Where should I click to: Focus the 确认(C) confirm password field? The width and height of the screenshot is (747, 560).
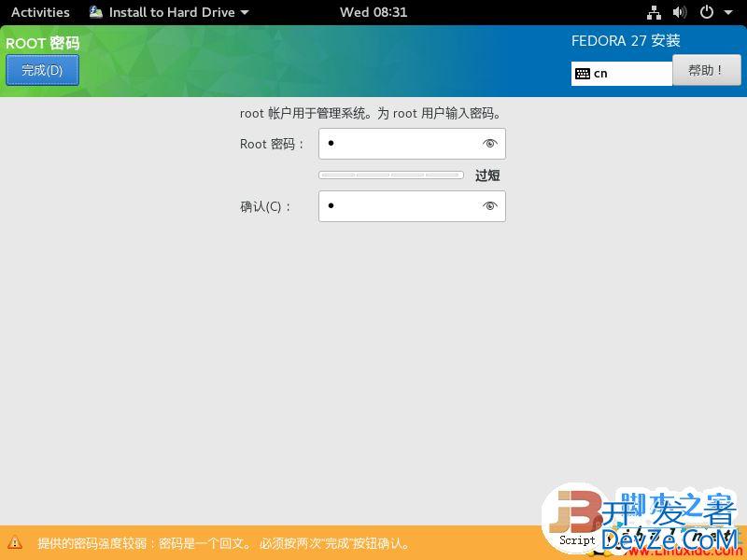pos(412,206)
